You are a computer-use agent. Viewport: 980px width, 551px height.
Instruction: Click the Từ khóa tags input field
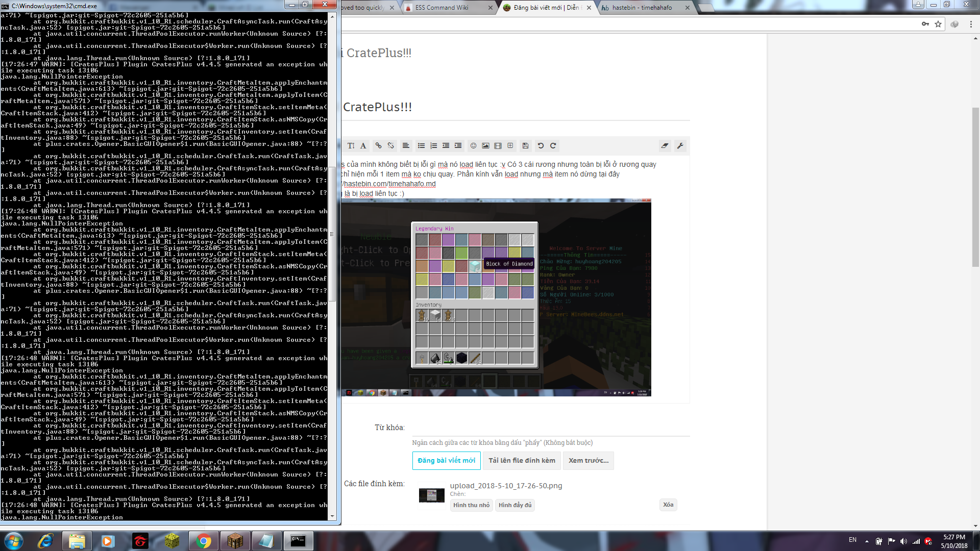coord(550,428)
